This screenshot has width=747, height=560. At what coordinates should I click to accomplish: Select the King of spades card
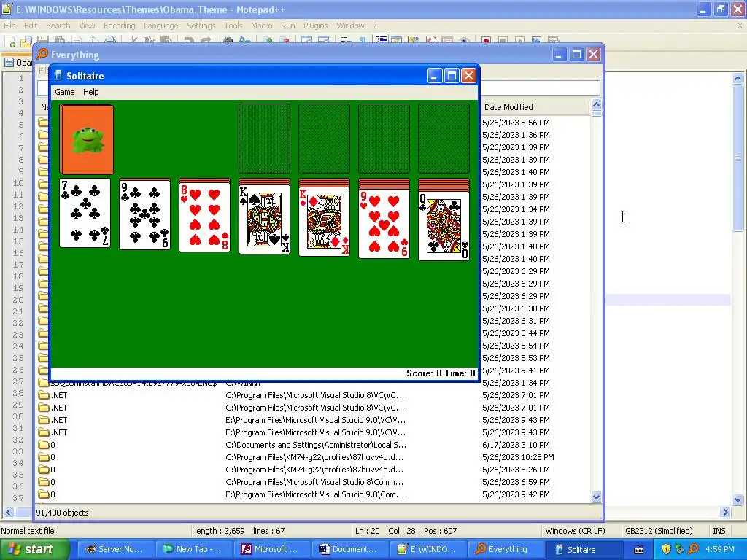click(x=264, y=219)
